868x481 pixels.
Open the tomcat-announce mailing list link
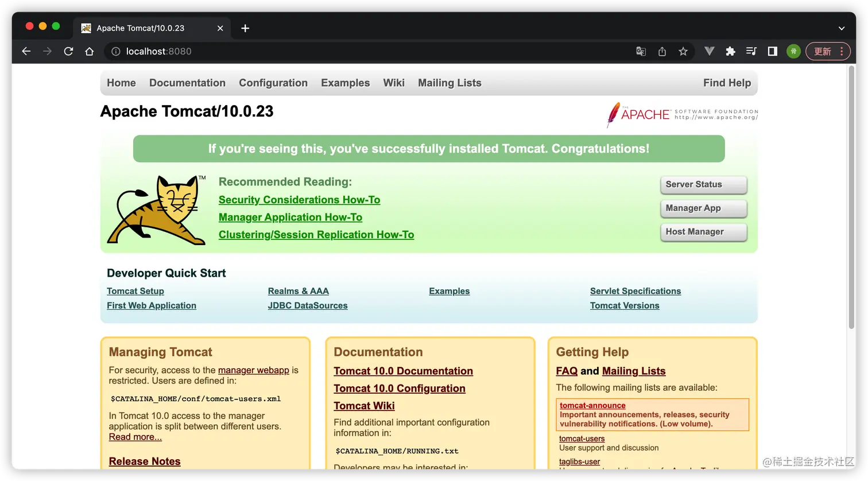click(x=592, y=405)
